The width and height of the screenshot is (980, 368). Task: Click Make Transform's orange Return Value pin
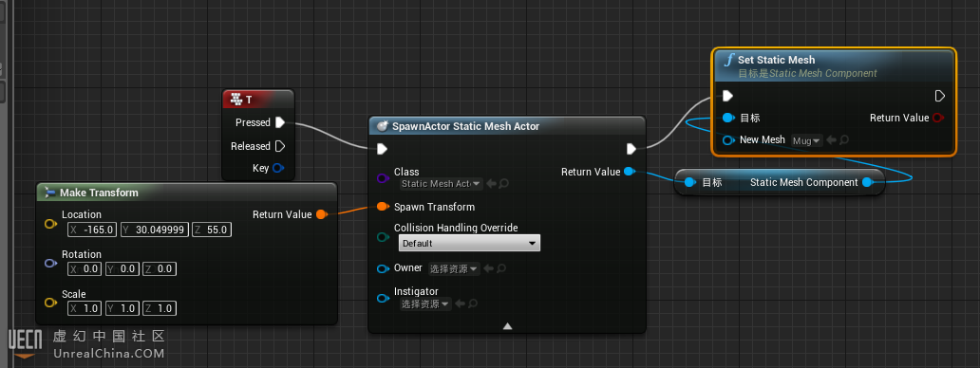pyautogui.click(x=321, y=214)
